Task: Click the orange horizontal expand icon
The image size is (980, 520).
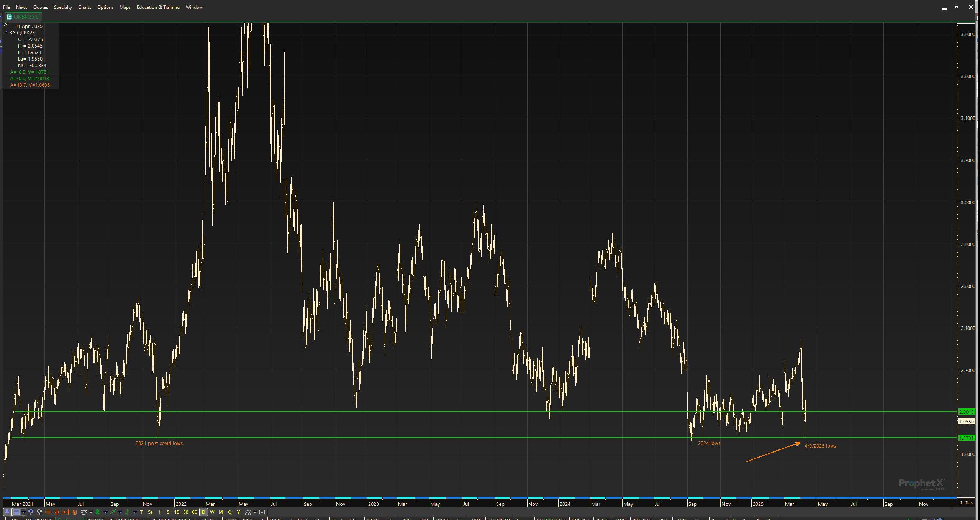Action: pos(66,512)
